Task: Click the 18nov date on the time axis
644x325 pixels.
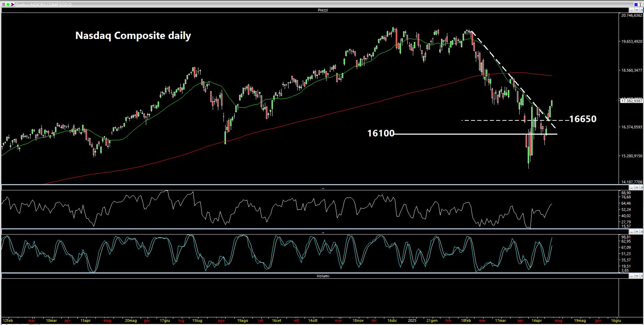Action: tap(358, 320)
